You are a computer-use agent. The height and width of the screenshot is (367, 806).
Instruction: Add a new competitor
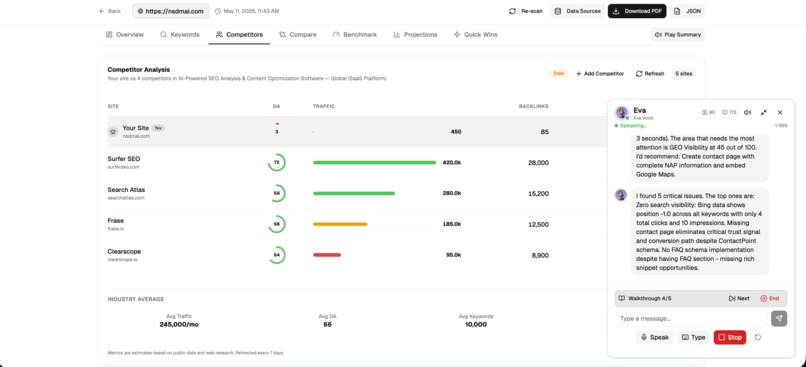[600, 74]
